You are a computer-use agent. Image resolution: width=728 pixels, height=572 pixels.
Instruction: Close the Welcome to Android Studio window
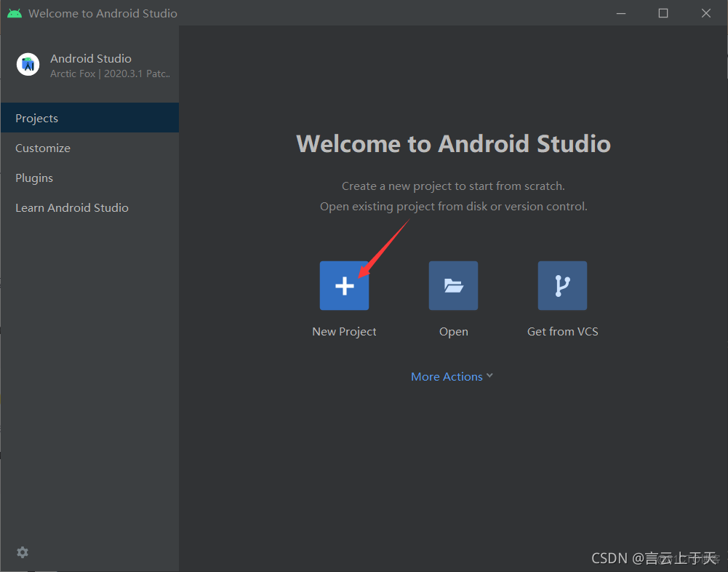(x=705, y=13)
